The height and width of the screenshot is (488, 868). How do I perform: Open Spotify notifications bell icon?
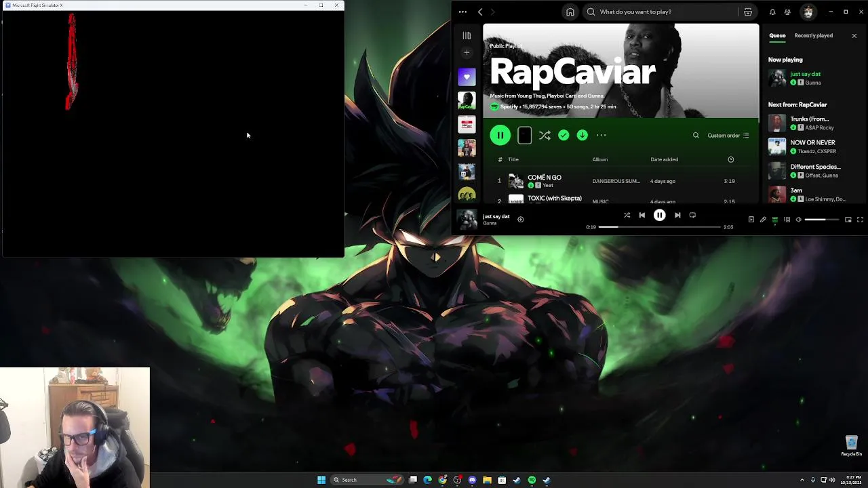point(772,12)
